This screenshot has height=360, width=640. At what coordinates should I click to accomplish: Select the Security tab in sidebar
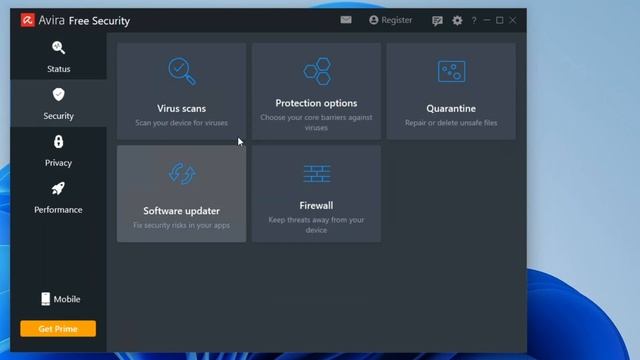click(58, 103)
